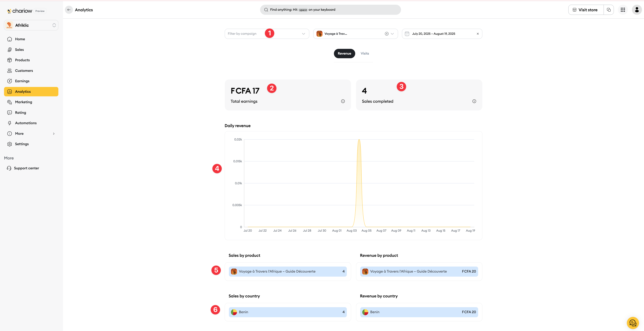The height and width of the screenshot is (331, 644).
Task: Click the chariow logo
Action: pos(19,11)
